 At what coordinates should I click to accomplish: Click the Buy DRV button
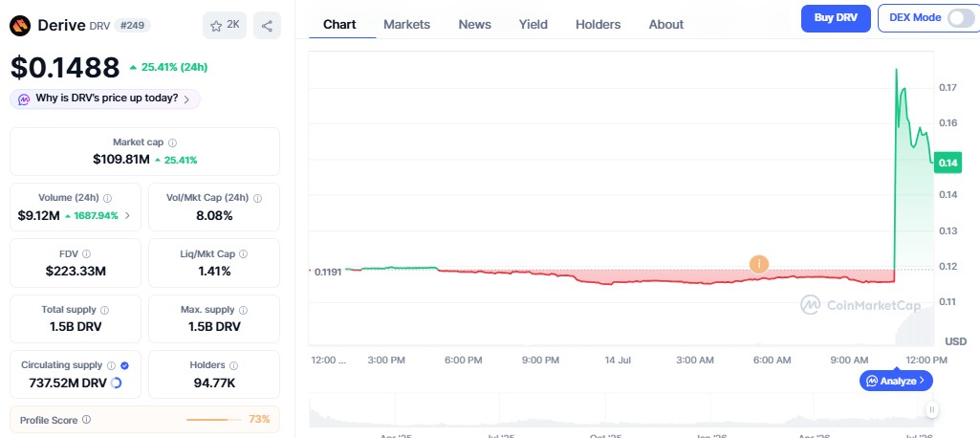tap(836, 18)
